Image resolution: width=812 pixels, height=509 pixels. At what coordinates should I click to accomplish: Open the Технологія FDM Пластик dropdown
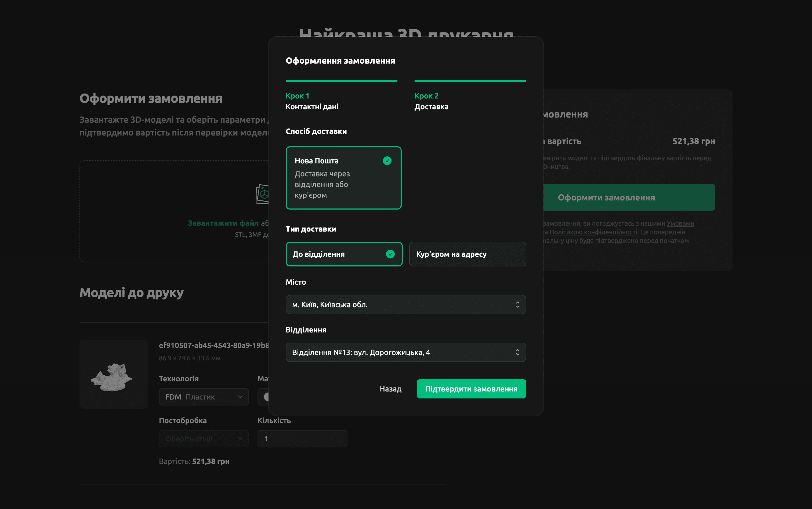tap(203, 397)
